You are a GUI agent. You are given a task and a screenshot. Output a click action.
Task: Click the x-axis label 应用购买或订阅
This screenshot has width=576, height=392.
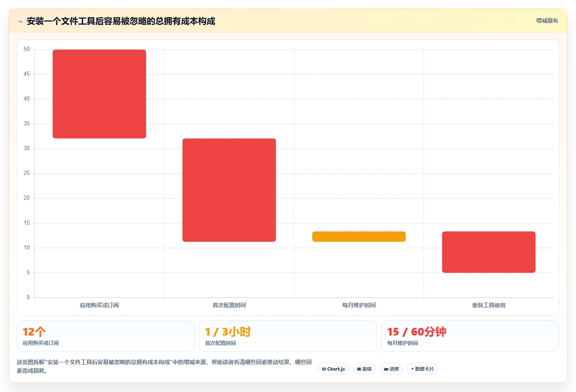point(99,305)
